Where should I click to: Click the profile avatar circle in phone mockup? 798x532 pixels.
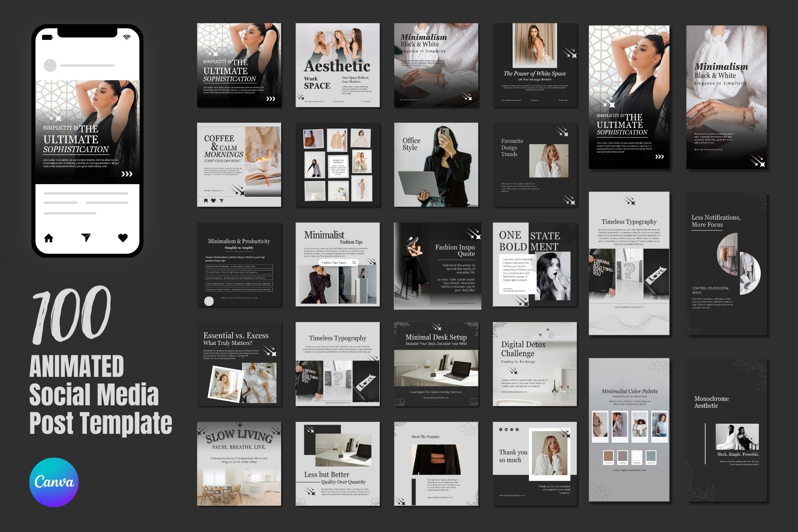click(50, 65)
